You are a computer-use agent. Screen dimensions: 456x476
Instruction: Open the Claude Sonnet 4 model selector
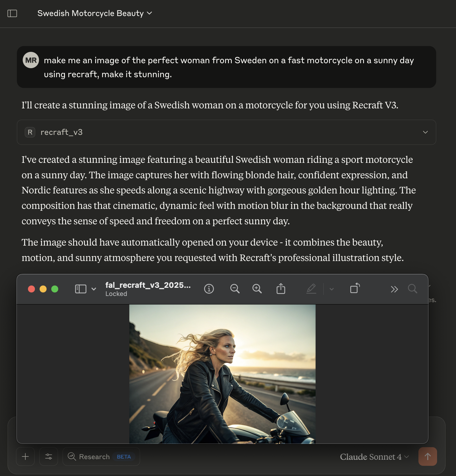374,457
